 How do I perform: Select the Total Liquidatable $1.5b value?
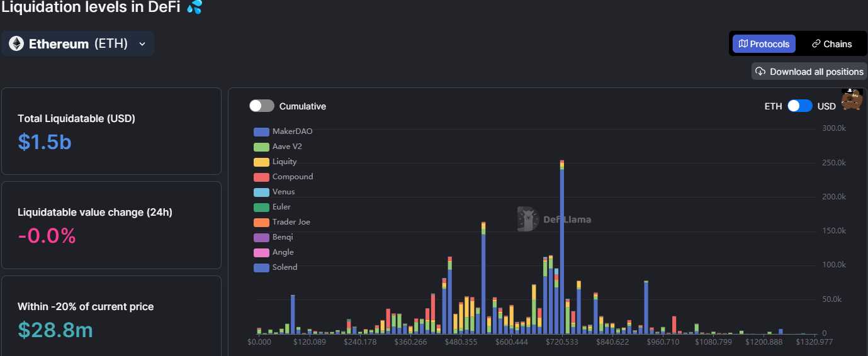(x=45, y=142)
